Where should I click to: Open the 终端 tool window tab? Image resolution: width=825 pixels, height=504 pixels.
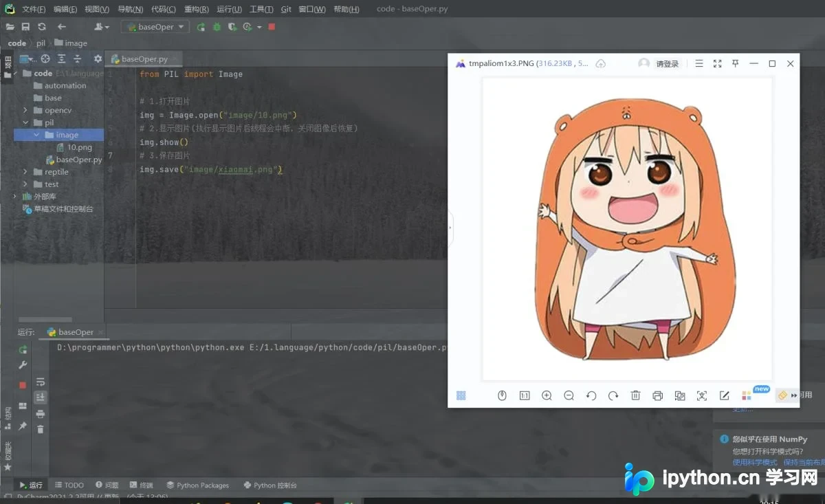pyautogui.click(x=141, y=485)
